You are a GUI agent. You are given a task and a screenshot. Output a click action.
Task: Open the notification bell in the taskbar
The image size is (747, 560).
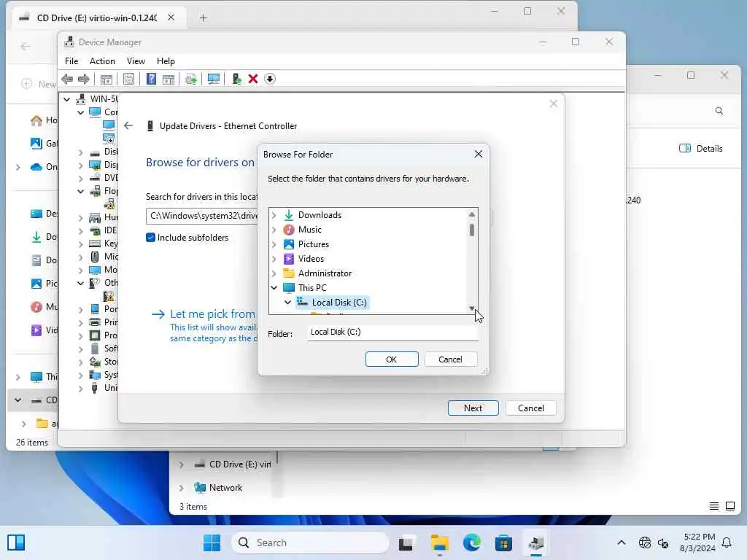(x=727, y=542)
